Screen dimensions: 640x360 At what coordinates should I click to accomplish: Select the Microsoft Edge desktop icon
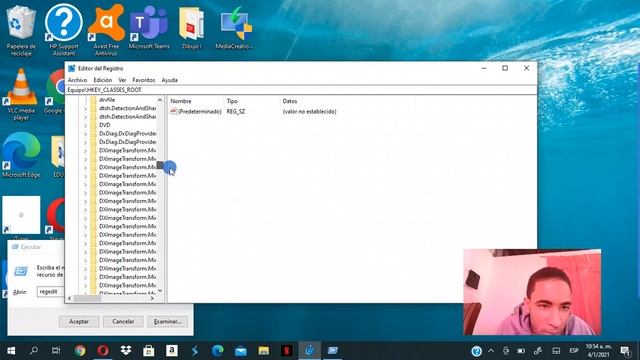[21, 155]
